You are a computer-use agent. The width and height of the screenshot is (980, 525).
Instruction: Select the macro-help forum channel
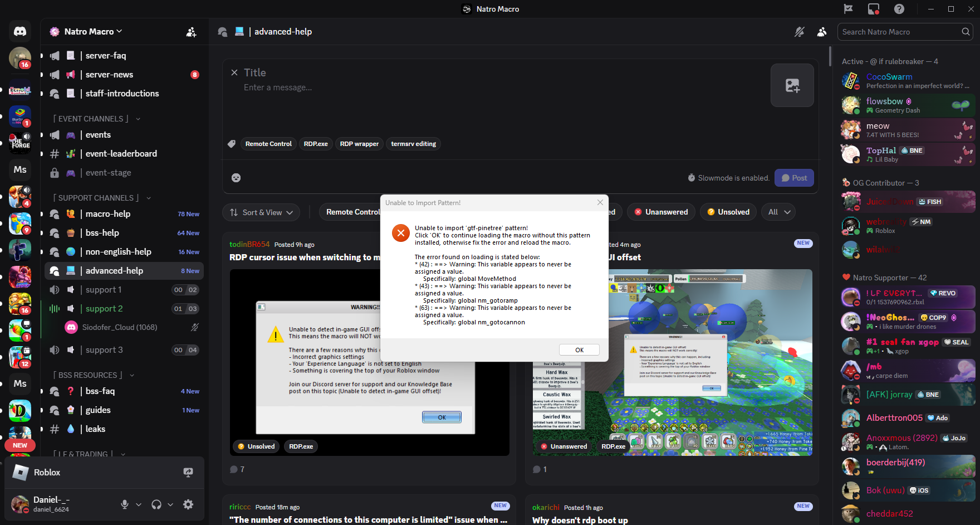(124, 214)
